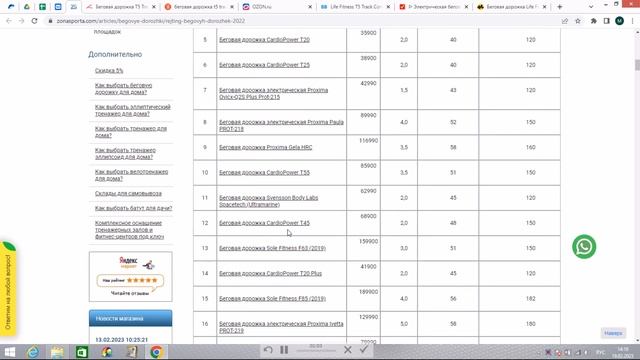This screenshot has width=640, height=360.
Task: Open the Chrome icon in the taskbar
Action: click(x=156, y=352)
